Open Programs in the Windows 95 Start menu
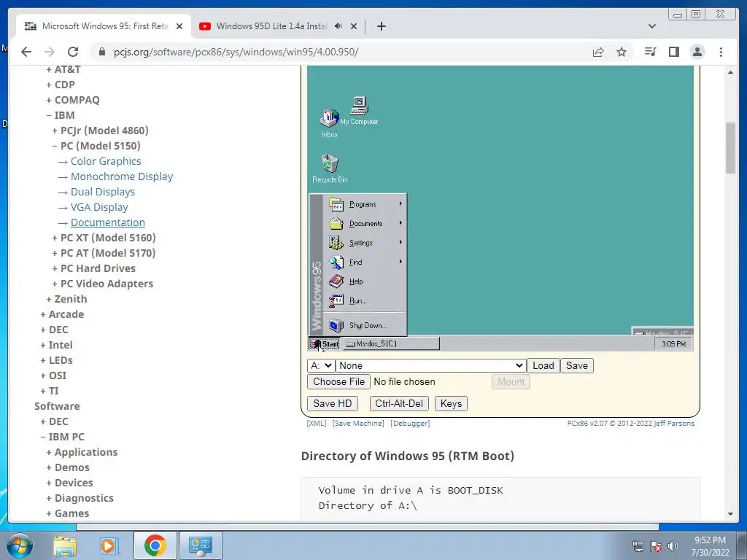This screenshot has width=747, height=560. (365, 204)
